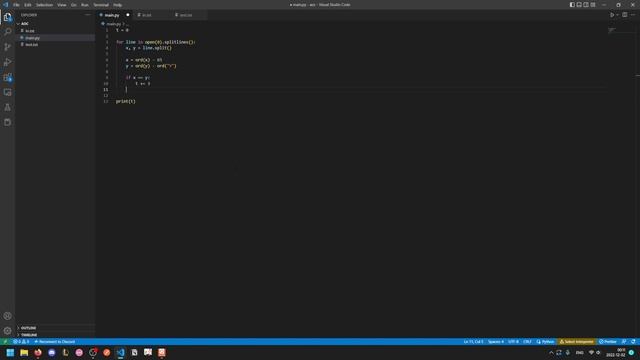Viewport: 640px width, 360px height.
Task: Open the taskbar clock and date
Action: click(x=616, y=353)
